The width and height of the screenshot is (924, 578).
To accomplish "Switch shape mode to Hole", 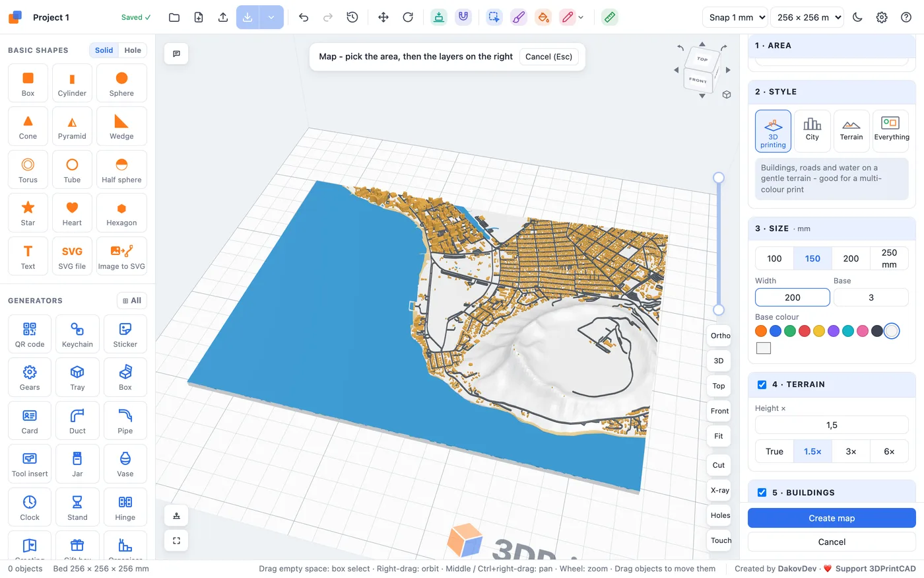I will click(x=133, y=50).
